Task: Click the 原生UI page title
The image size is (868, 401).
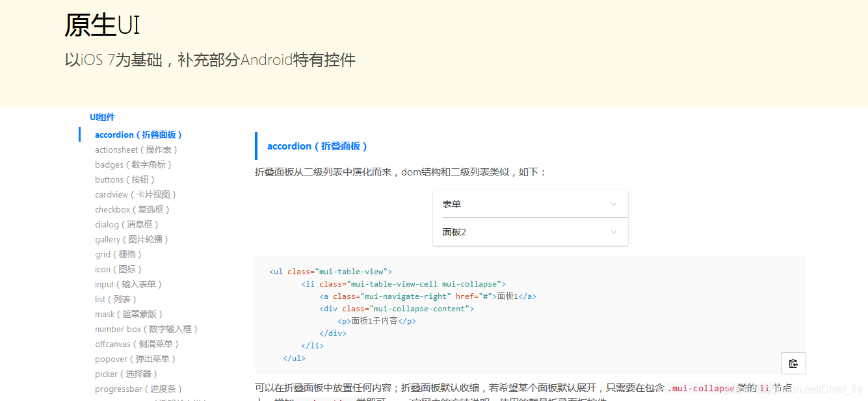Action: pos(102,25)
